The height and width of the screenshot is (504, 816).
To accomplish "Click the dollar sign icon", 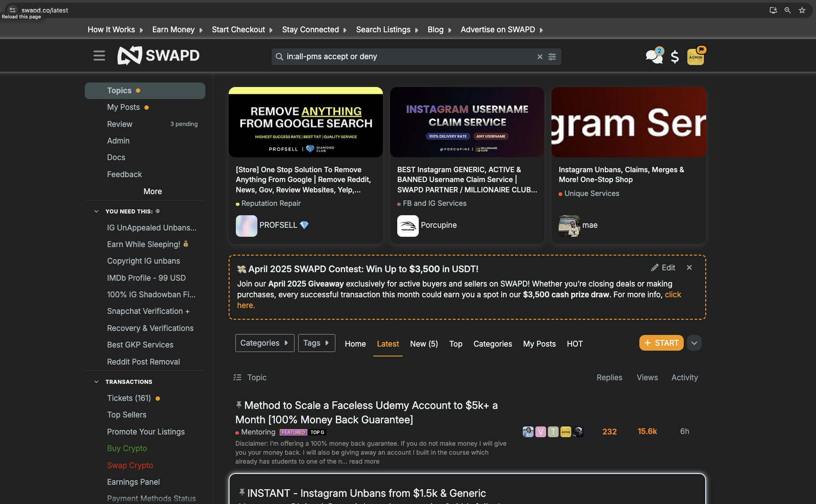I will coord(675,56).
